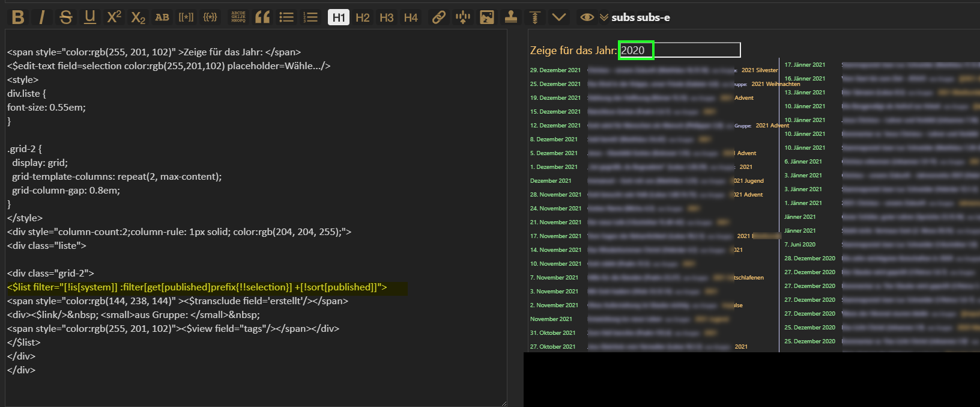Click the '29. Dezember 2021' date entry

555,70
